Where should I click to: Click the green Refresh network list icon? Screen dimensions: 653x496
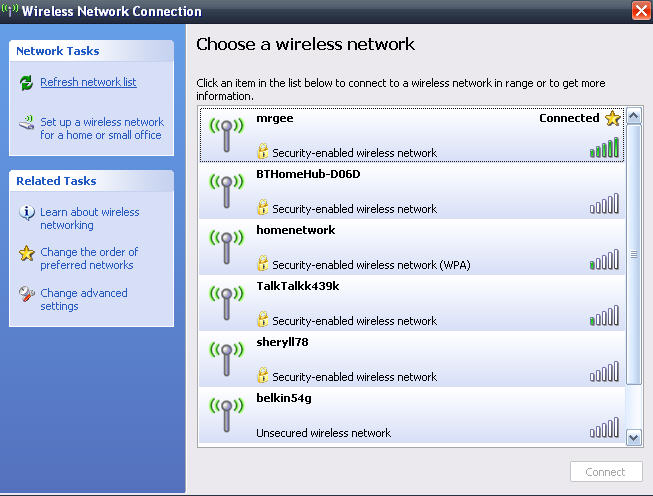click(26, 82)
